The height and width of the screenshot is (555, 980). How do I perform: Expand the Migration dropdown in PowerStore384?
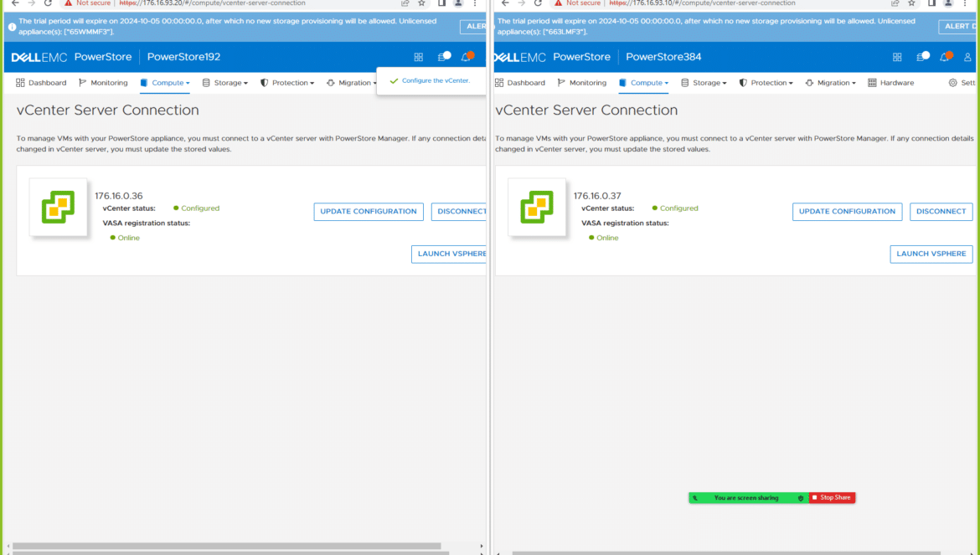[831, 83]
